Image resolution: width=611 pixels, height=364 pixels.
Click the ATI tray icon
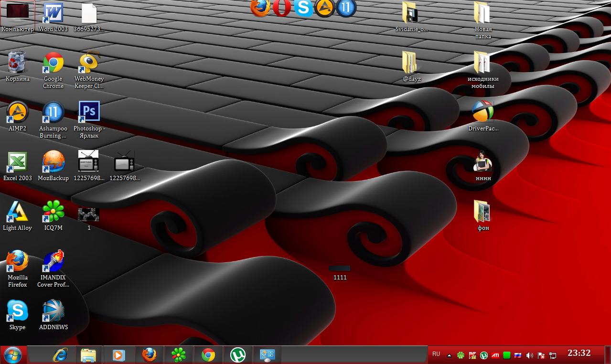point(495,355)
